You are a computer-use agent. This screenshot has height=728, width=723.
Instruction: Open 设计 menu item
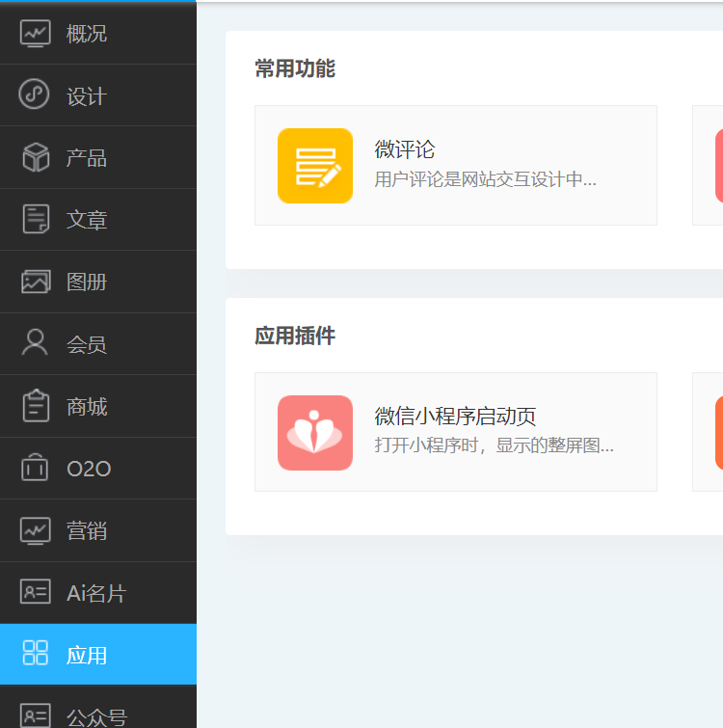click(98, 95)
